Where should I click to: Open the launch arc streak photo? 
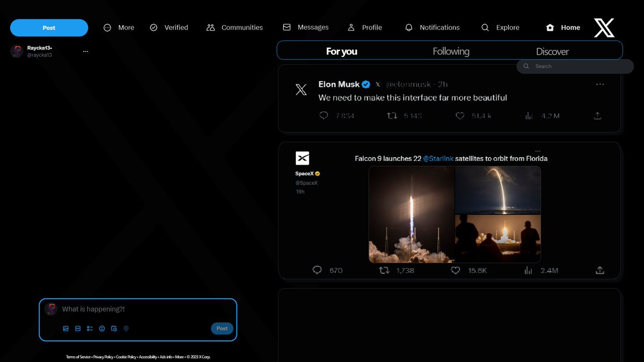[498, 190]
